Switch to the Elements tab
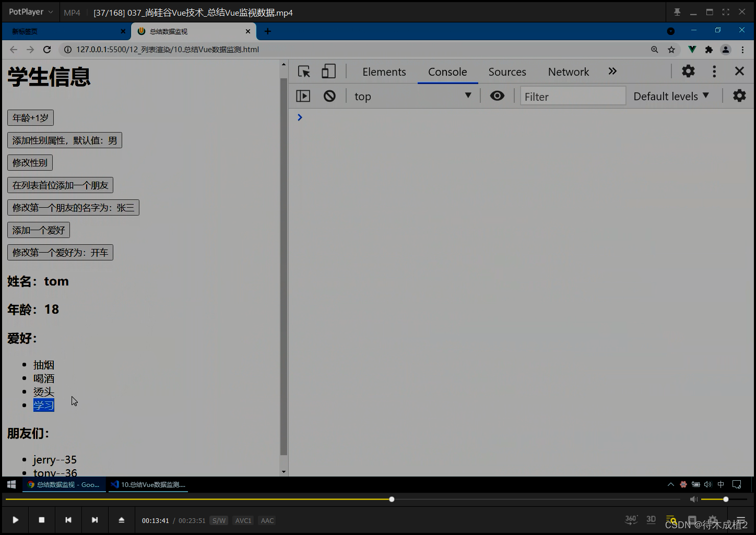Image resolution: width=756 pixels, height=535 pixels. pos(384,72)
